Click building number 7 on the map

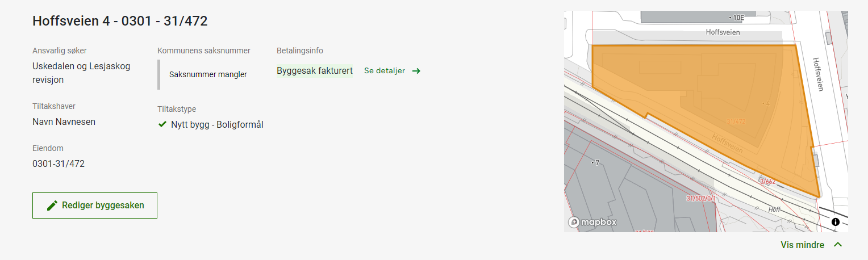coord(596,163)
